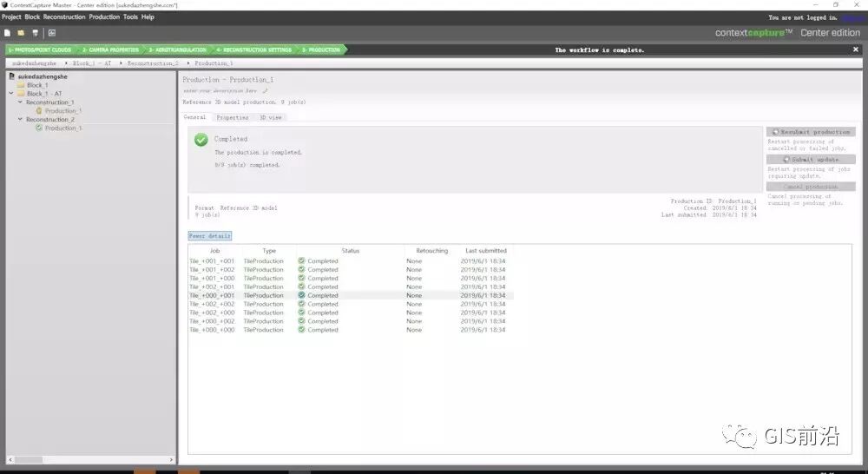868x474 pixels.
Task: Click the Cancel production button
Action: click(811, 187)
